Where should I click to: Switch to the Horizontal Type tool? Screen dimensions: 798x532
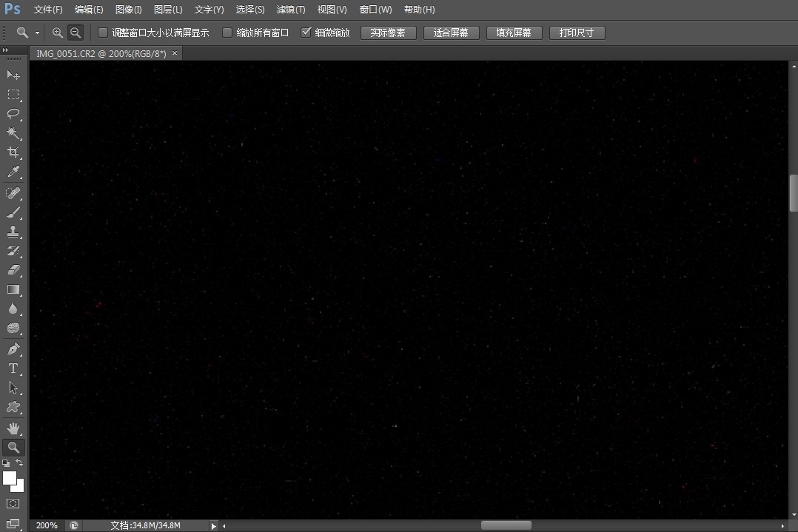click(x=13, y=368)
